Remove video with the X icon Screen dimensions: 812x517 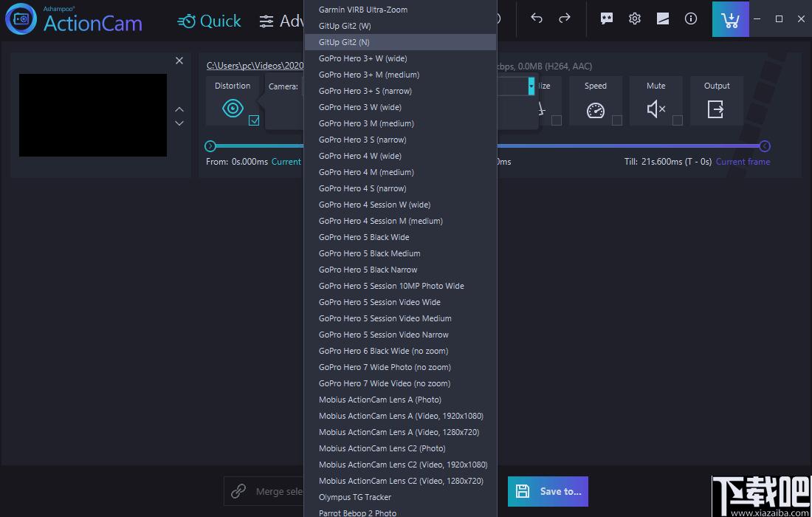coord(179,61)
